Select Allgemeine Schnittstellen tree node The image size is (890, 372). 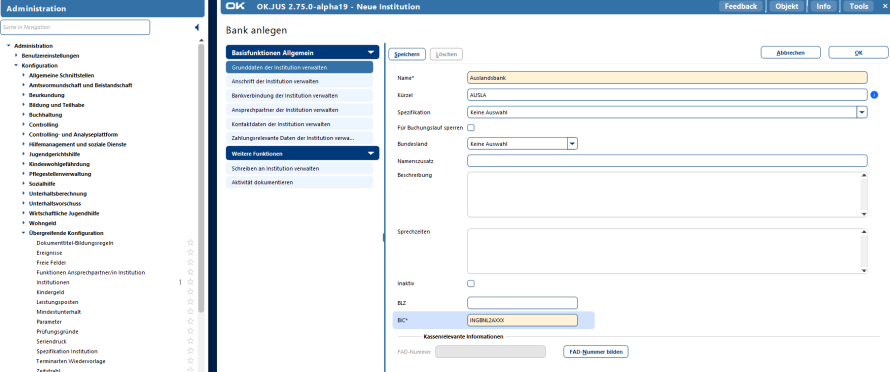(61, 76)
